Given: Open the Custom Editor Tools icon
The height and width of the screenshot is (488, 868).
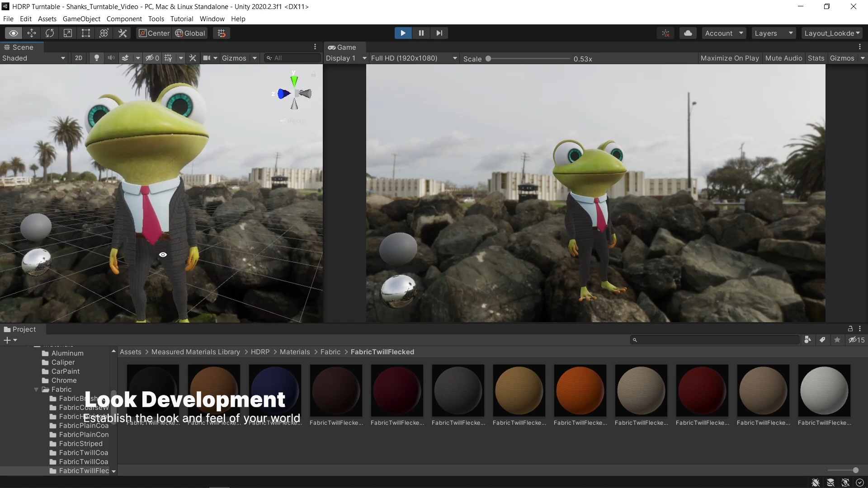Looking at the screenshot, I should (x=123, y=33).
